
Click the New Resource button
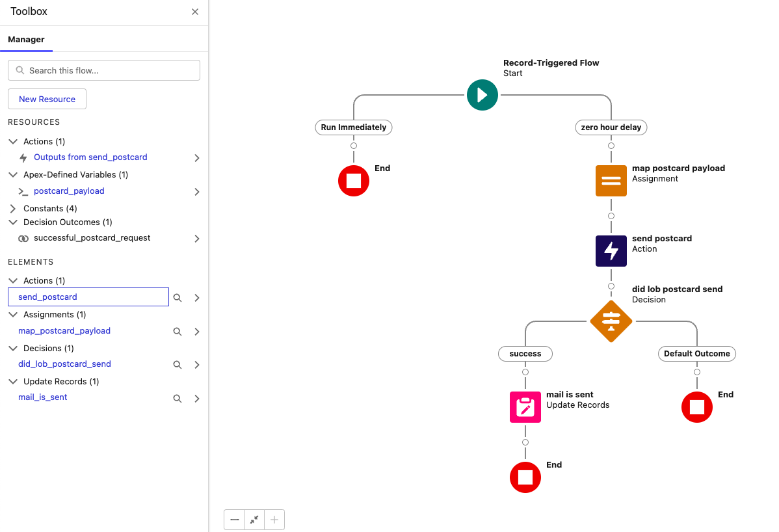47,99
